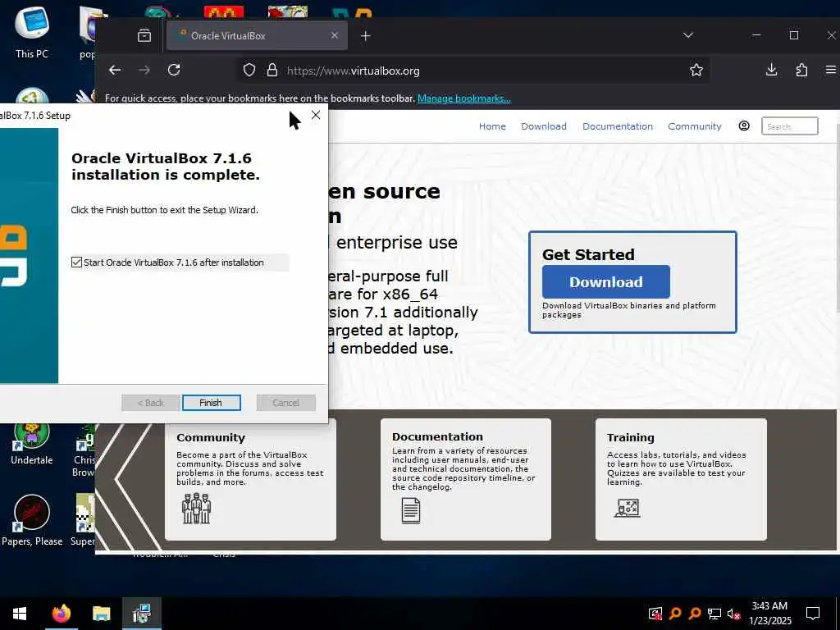Open the Firefox application hamburger menu

[x=830, y=71]
